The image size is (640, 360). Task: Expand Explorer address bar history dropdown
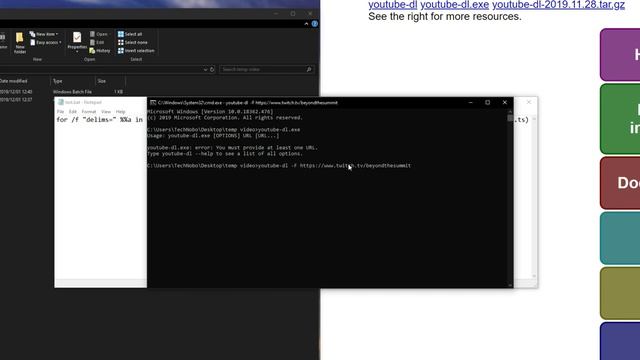pos(205,70)
